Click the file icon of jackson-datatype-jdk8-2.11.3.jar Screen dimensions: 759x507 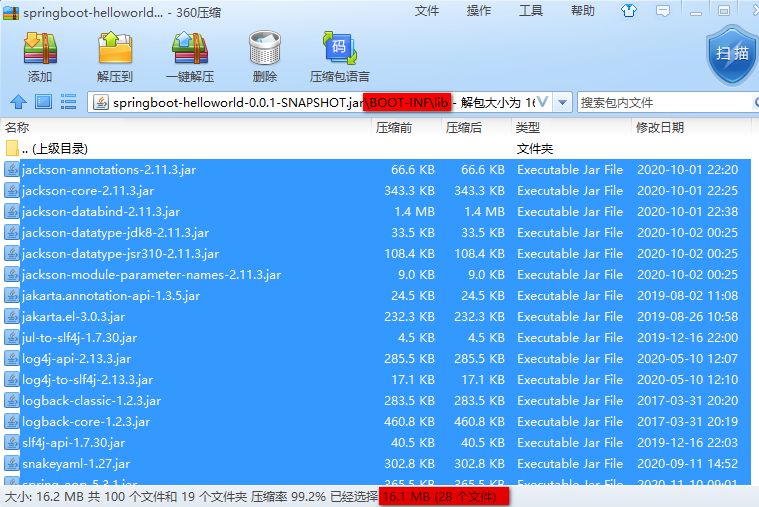(12, 232)
